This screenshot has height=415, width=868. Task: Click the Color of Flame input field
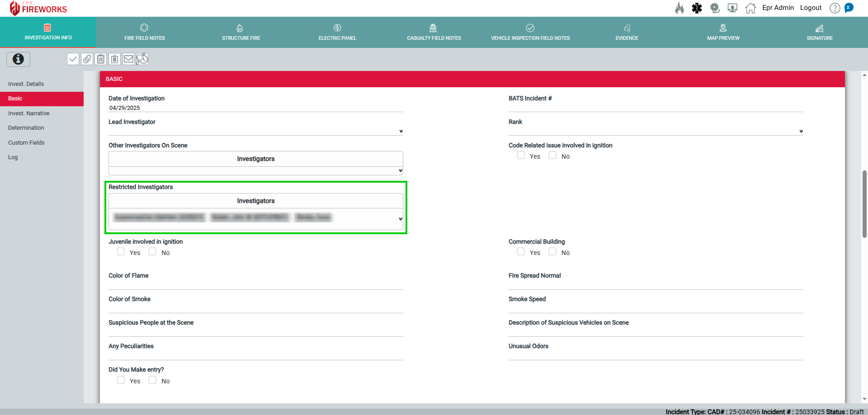[x=255, y=285]
